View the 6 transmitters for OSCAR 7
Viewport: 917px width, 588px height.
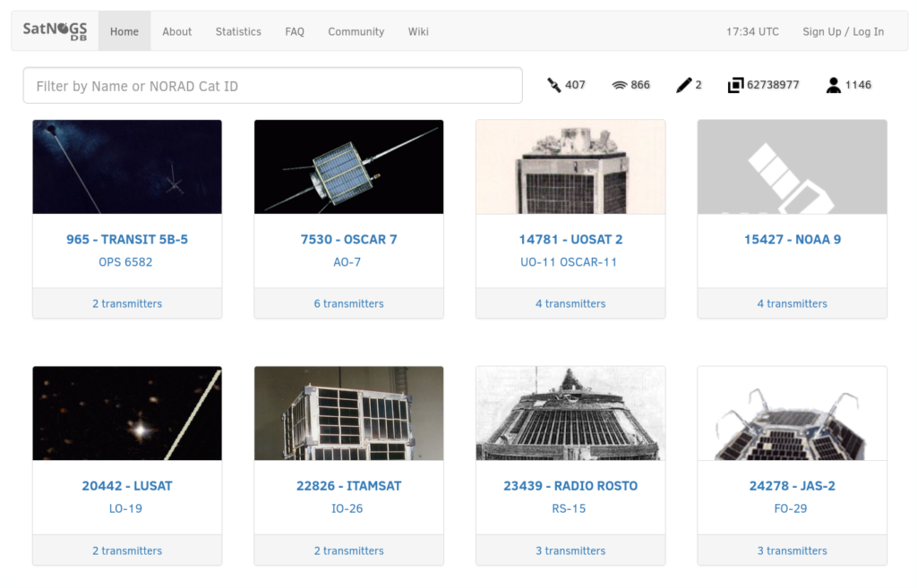click(x=348, y=304)
